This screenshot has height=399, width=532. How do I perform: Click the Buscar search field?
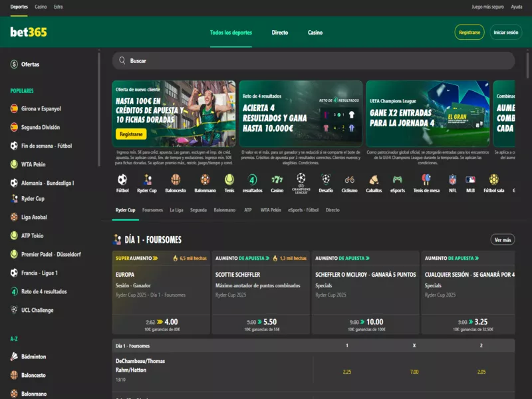pyautogui.click(x=313, y=61)
